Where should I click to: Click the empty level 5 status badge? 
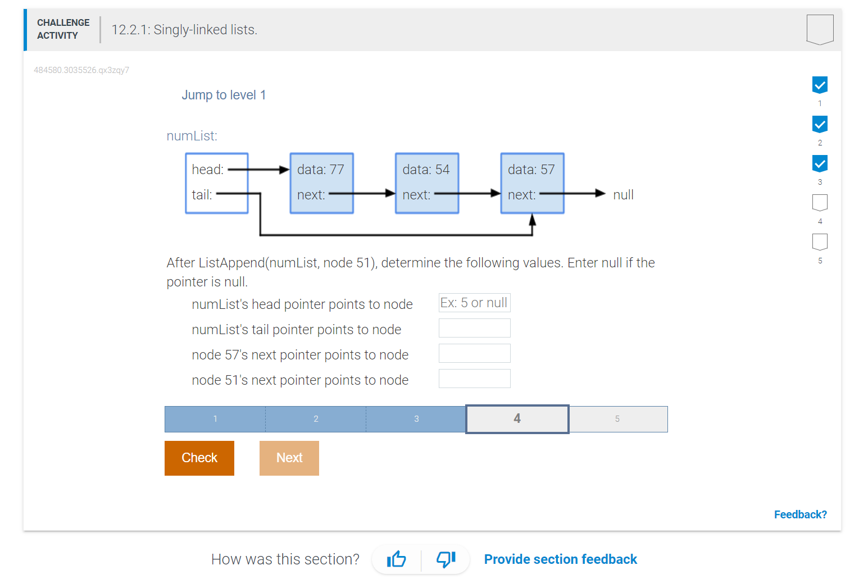[x=820, y=242]
